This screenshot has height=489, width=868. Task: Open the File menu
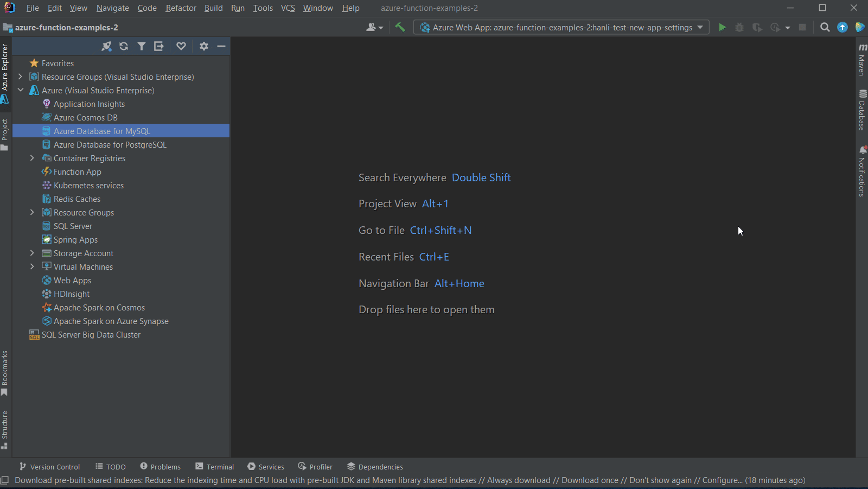tap(33, 8)
